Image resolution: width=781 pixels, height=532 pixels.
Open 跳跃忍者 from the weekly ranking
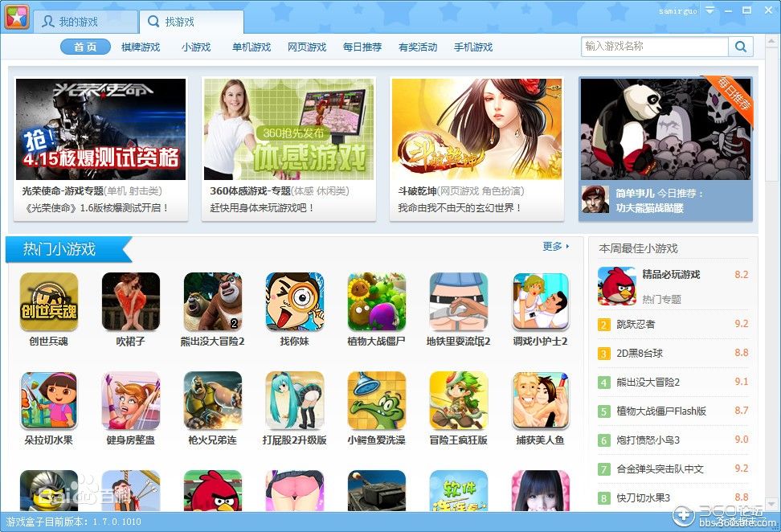[x=637, y=325]
